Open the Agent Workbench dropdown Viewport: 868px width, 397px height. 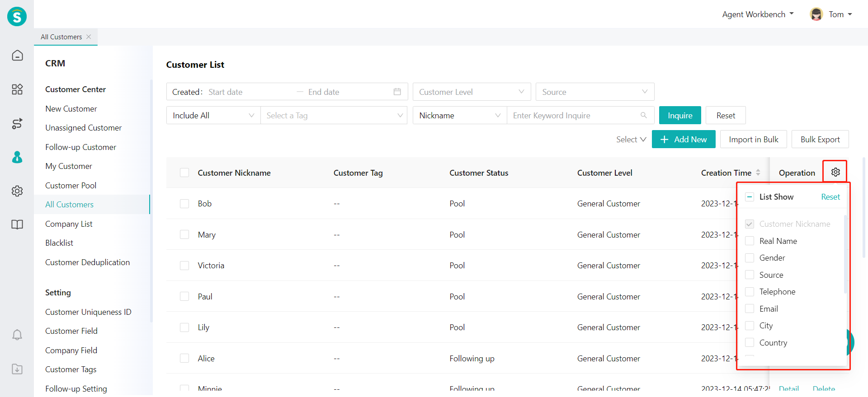(758, 14)
